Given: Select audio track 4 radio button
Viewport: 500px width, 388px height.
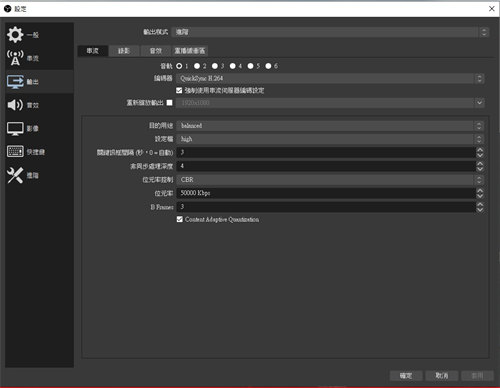Looking at the screenshot, I should tap(233, 66).
